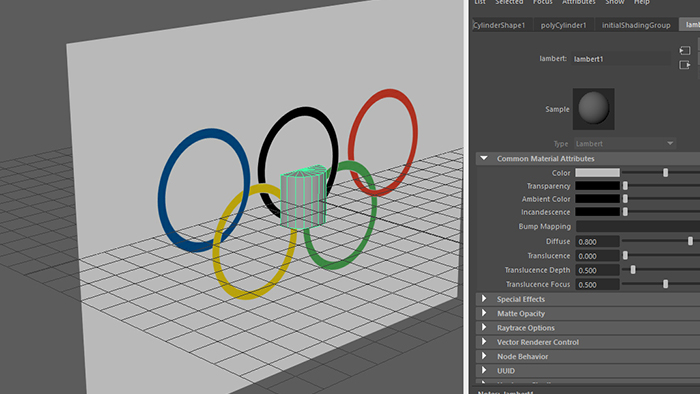Click the Translucence 0.000 value field
Screen dimensions: 700x394
[x=597, y=256]
